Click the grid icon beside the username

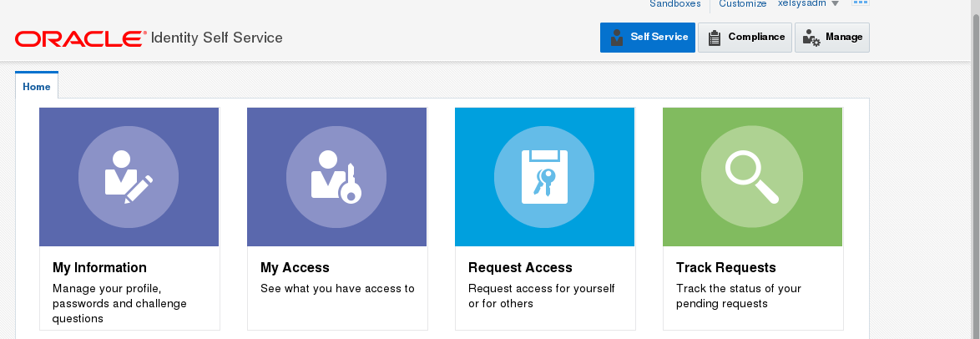[x=860, y=3]
